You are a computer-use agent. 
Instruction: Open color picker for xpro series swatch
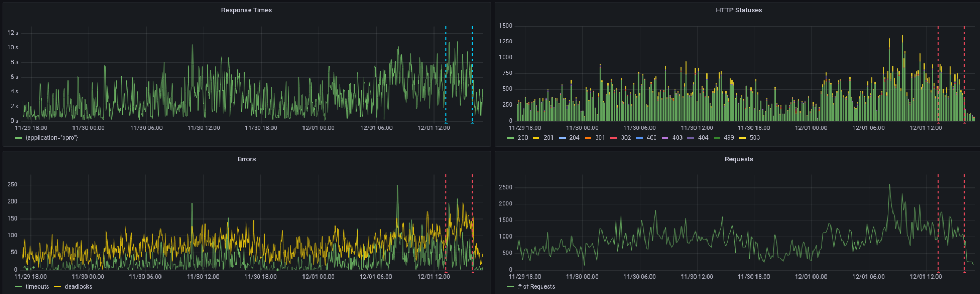(18, 138)
